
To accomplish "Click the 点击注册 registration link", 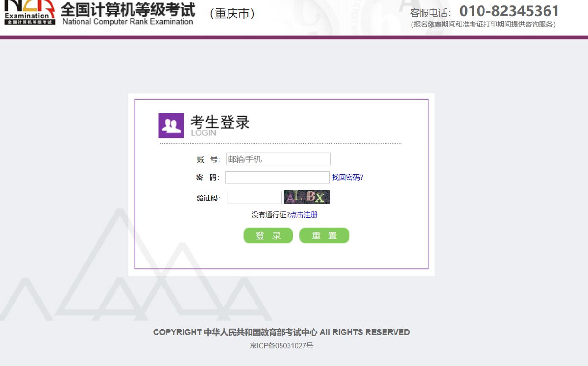I will point(304,214).
